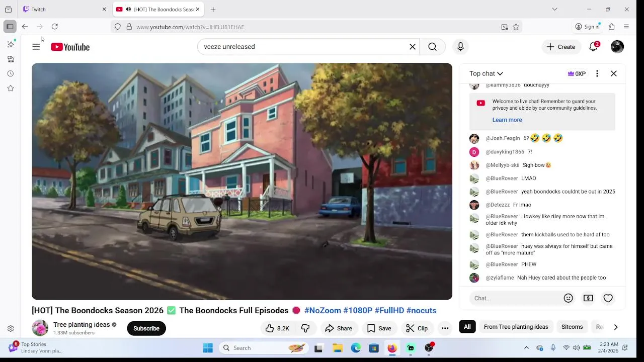Screen dimensions: 644x362
Task: Click the taskbar Search box
Action: [264, 348]
